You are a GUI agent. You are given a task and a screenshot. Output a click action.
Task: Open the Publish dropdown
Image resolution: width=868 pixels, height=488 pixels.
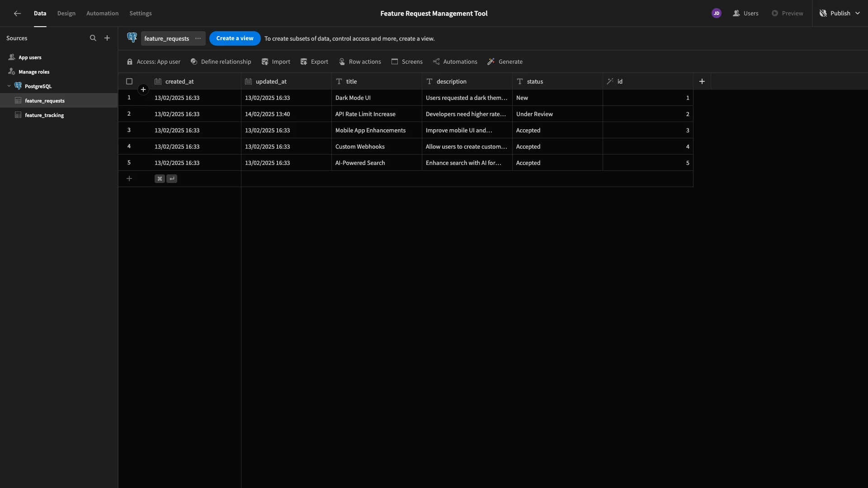(840, 14)
